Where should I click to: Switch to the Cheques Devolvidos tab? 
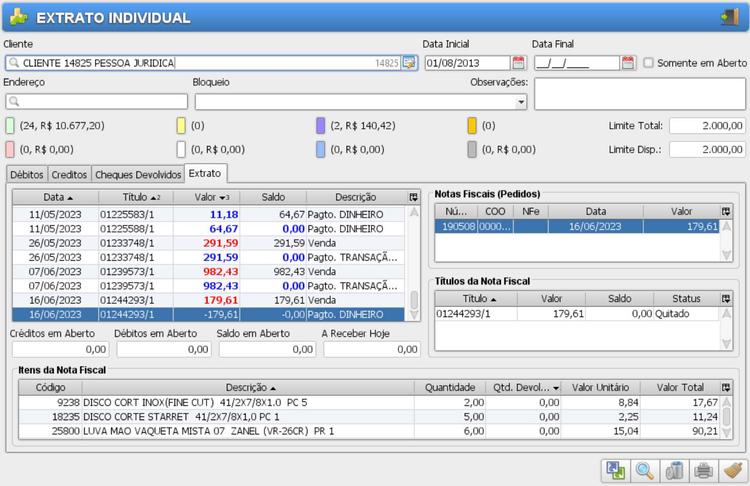point(139,174)
